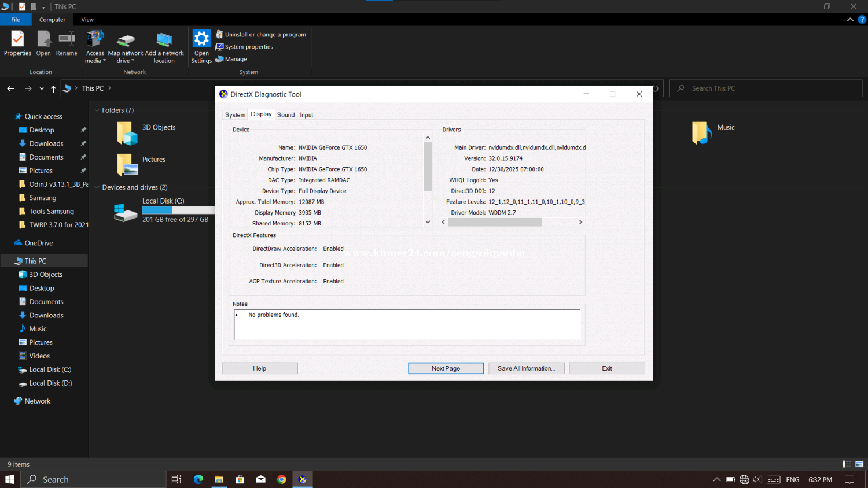Switch to large icons view toggle
The width and height of the screenshot is (868, 488).
coord(859,464)
